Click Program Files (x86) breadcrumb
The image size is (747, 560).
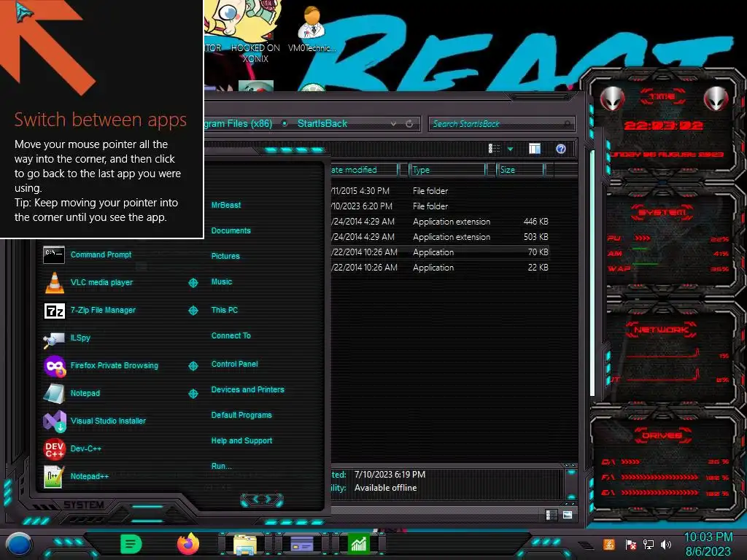(x=239, y=123)
